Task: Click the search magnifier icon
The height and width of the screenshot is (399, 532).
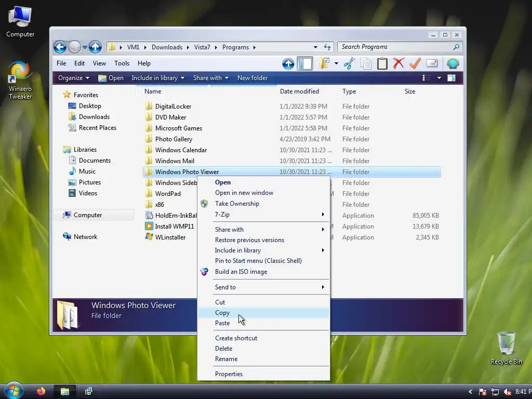Action: click(456, 47)
